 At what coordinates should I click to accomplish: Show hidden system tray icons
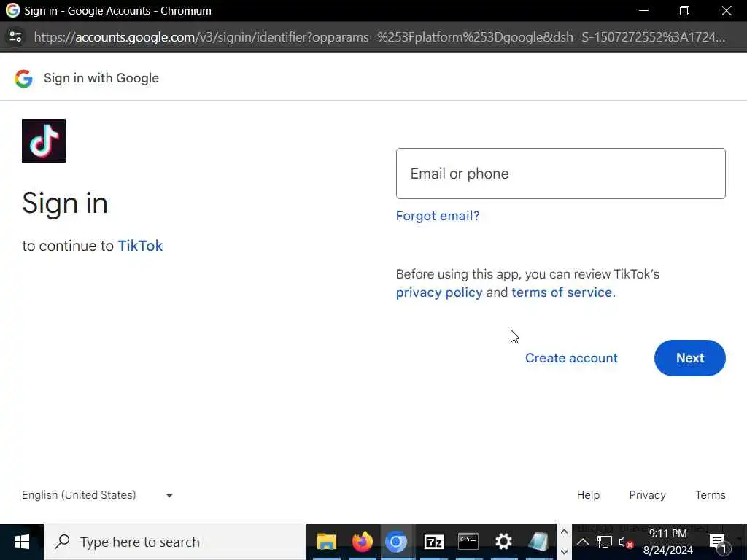pos(583,542)
